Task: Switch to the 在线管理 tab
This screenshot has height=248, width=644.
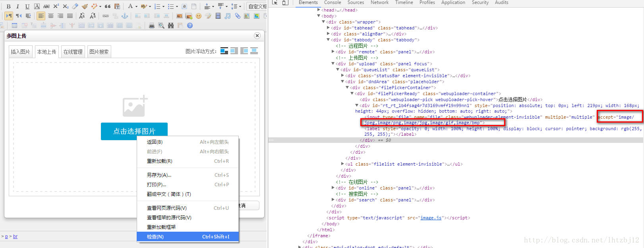Action: tap(73, 52)
